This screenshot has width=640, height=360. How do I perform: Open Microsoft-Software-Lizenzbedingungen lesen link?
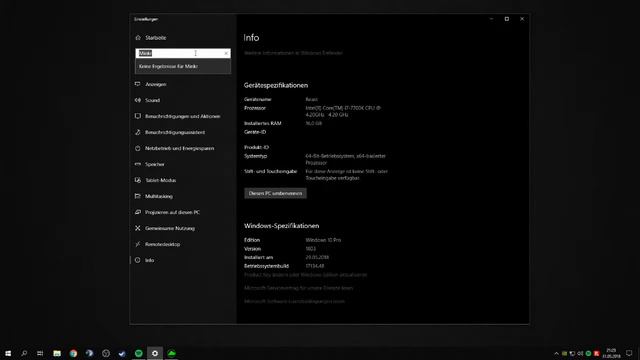click(294, 302)
